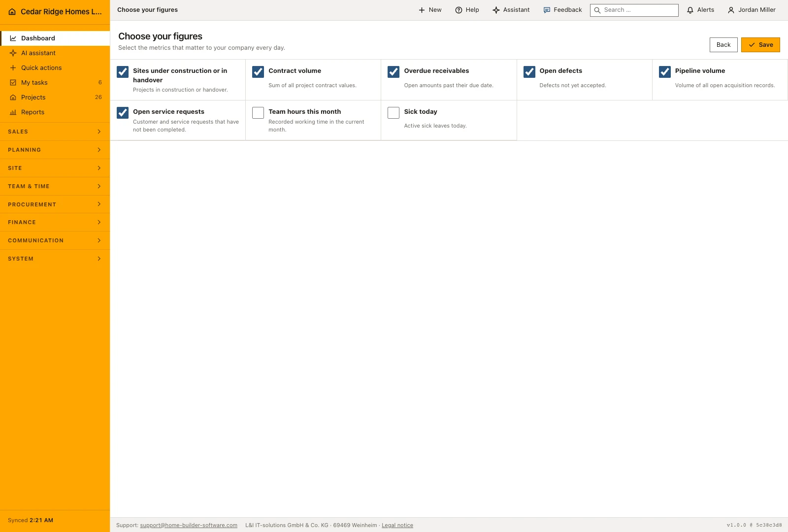Click the Feedback label in top bar
Image resolution: width=788 pixels, height=532 pixels.
pyautogui.click(x=568, y=10)
